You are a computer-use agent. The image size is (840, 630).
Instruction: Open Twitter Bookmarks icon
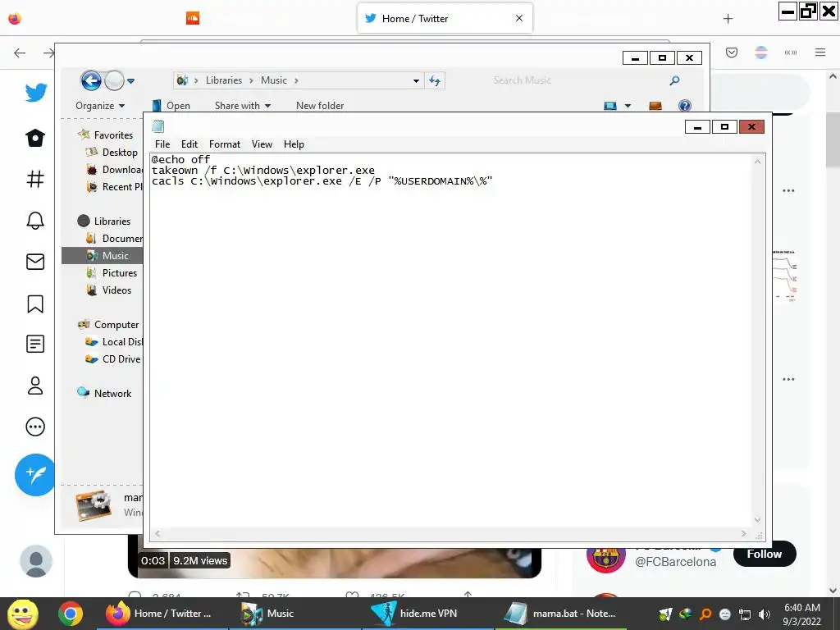(35, 304)
